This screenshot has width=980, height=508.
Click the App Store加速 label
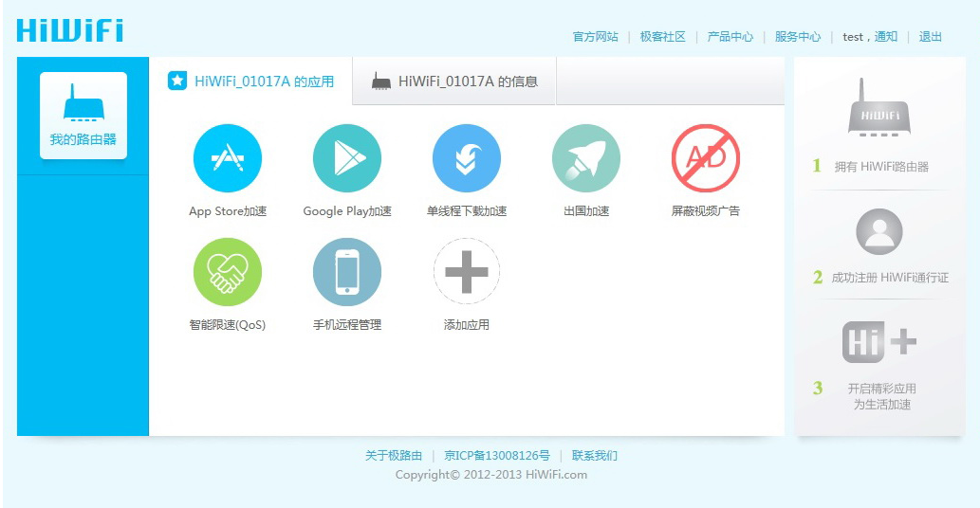(x=228, y=211)
